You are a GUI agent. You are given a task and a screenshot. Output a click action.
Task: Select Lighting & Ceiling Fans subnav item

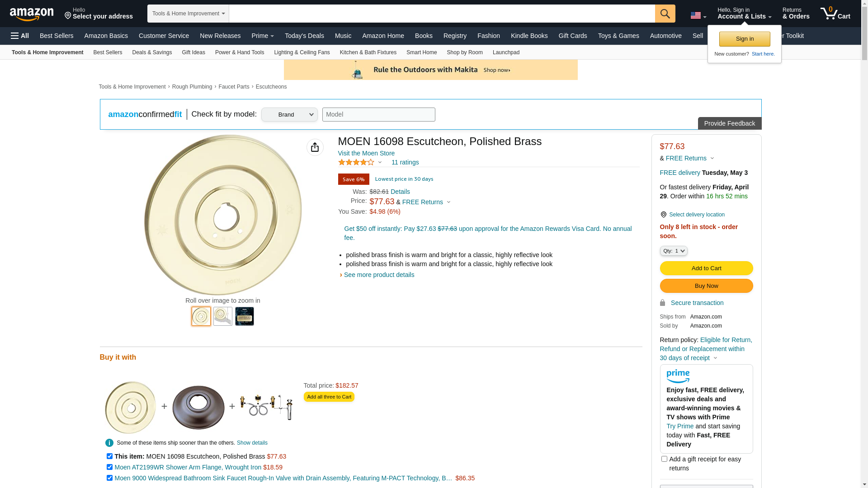[x=302, y=52]
